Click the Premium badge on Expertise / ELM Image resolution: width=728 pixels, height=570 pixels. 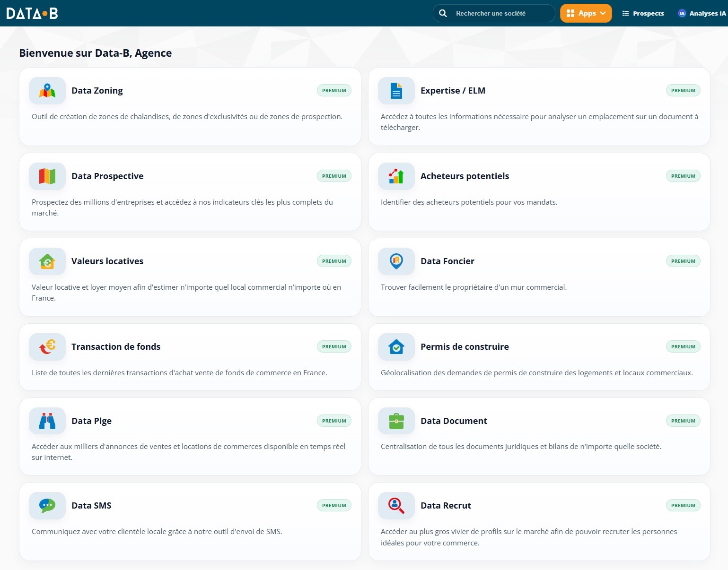click(x=683, y=91)
